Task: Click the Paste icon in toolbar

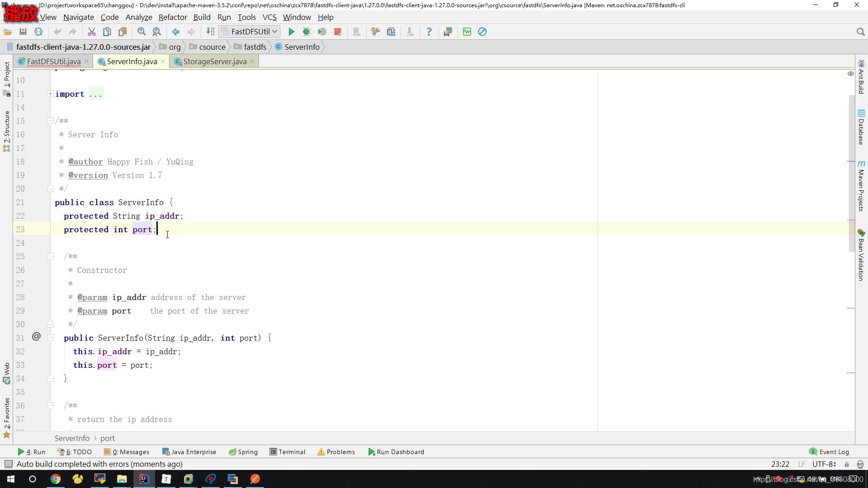Action: pyautogui.click(x=123, y=32)
